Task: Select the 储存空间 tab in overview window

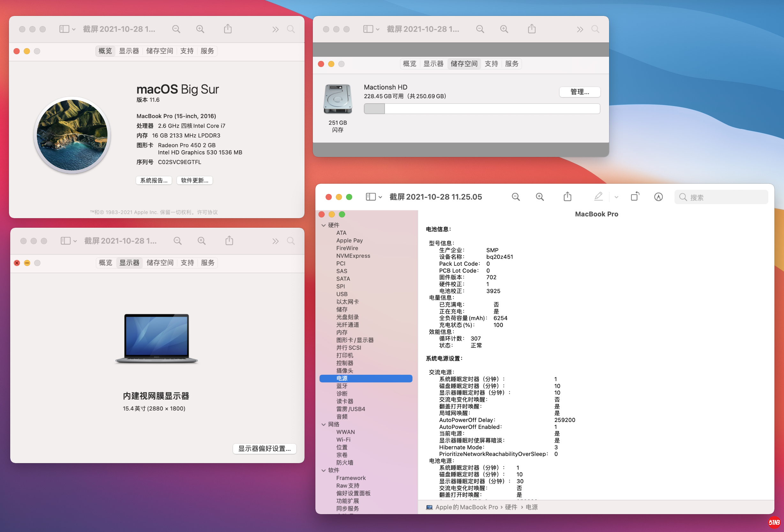Action: point(160,51)
